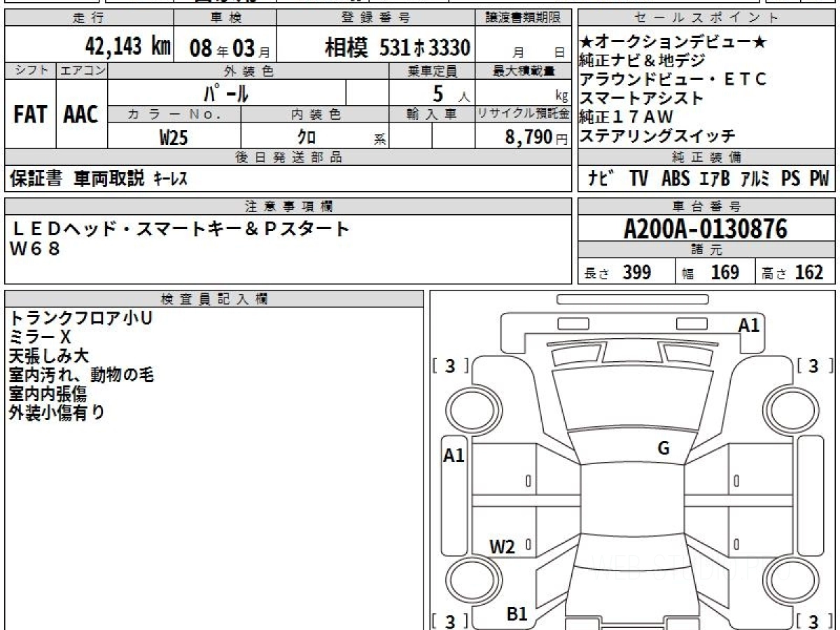Click the ステアリングスイッチ line
This screenshot has width=840, height=630.
coord(657,136)
